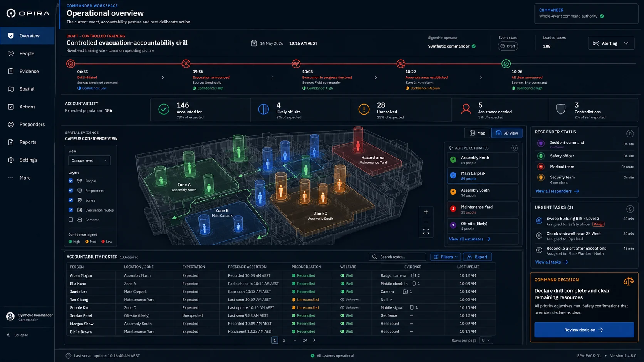Open the Campus level view dropdown

coord(89,160)
